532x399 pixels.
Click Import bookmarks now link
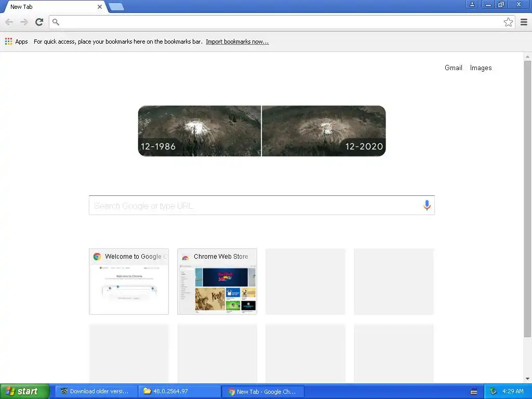click(237, 42)
